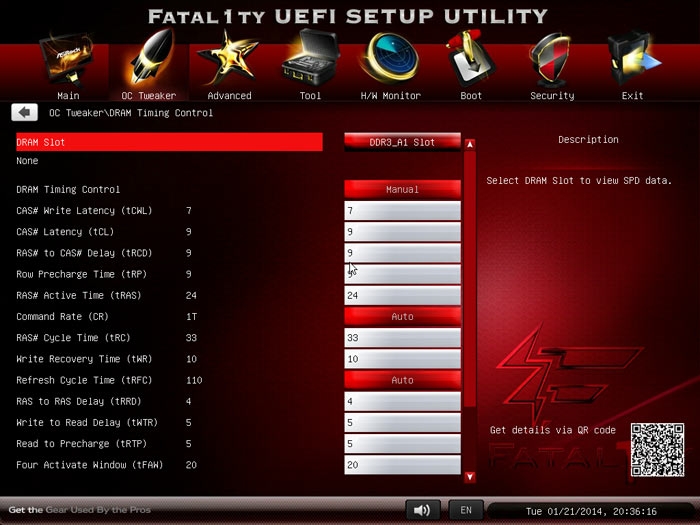
Task: Switch to the H/W Monitor tab label
Action: [x=391, y=96]
